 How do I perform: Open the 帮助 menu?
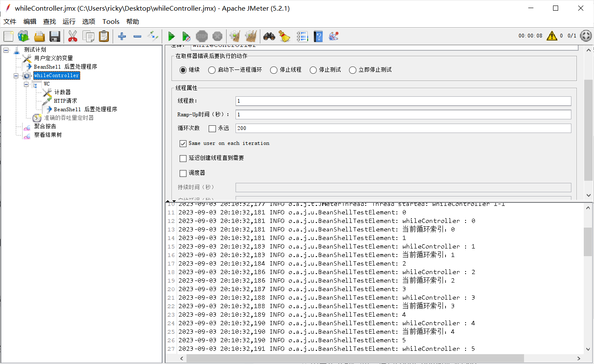coord(133,21)
